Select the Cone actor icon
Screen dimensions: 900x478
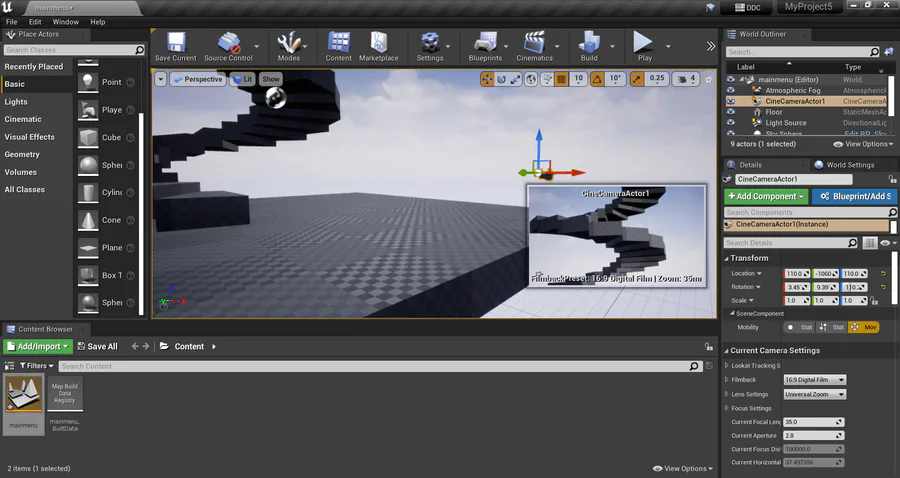point(88,220)
